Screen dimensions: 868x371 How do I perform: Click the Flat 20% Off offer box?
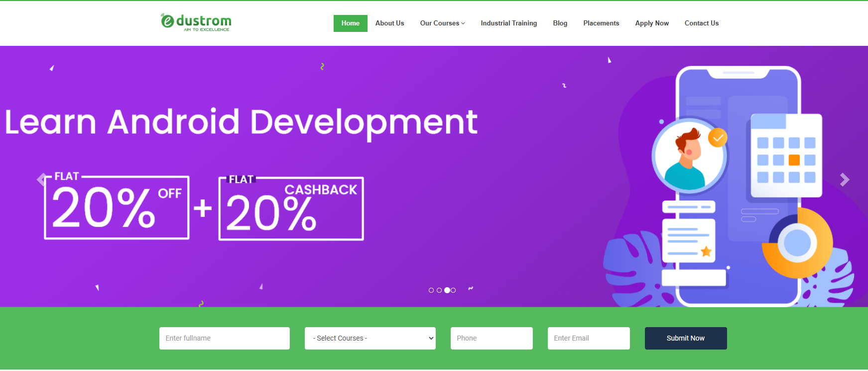[117, 206]
